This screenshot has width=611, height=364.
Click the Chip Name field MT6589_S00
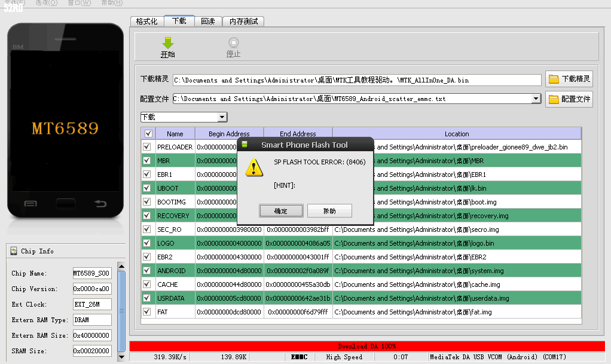point(92,273)
